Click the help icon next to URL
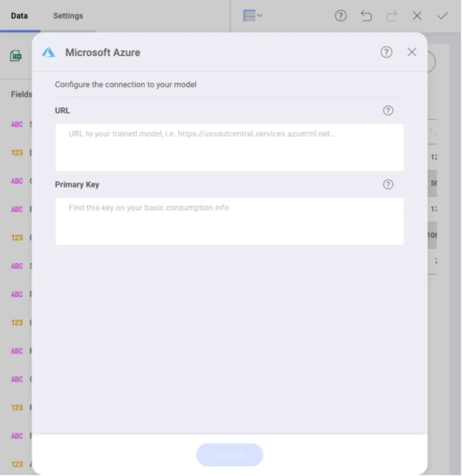 point(388,110)
